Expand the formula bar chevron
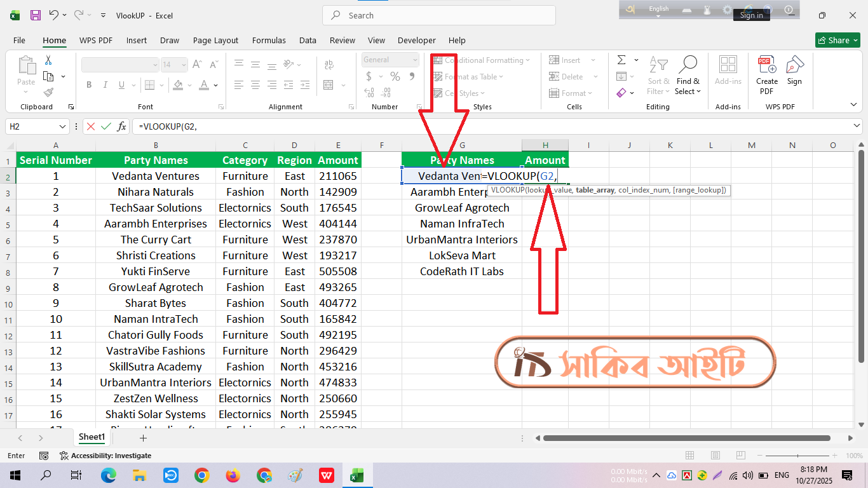Image resolution: width=868 pixels, height=488 pixels. [857, 126]
